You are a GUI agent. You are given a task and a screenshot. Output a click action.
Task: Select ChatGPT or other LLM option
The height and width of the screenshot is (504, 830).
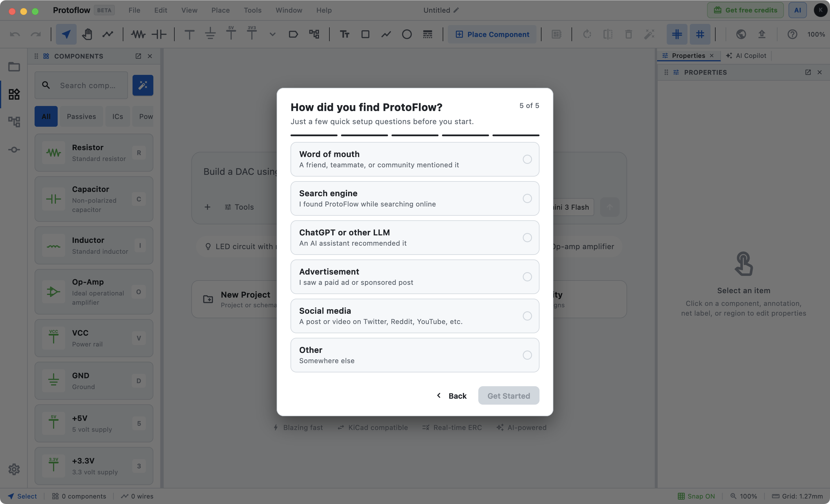(x=415, y=237)
